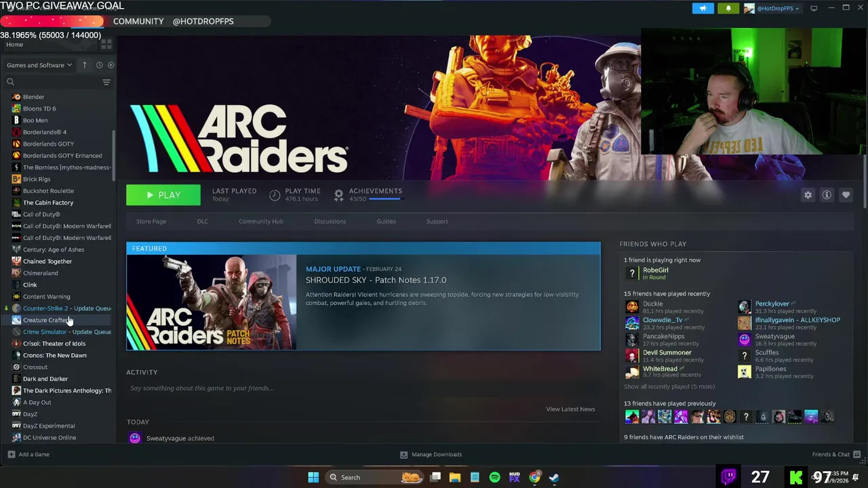Click View Latest News link

tap(570, 409)
